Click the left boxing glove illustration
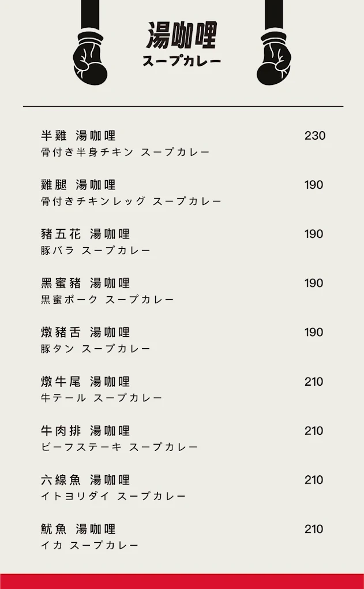Image resolution: width=364 pixels, height=589 pixels. [90, 43]
